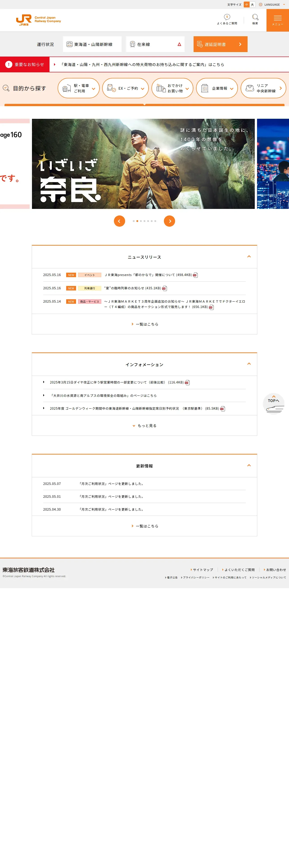Select medium font size 中
The width and height of the screenshot is (289, 868).
[247, 5]
